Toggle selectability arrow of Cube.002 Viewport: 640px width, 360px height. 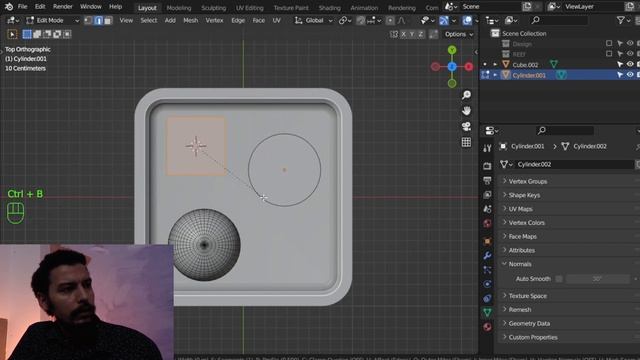[620, 64]
